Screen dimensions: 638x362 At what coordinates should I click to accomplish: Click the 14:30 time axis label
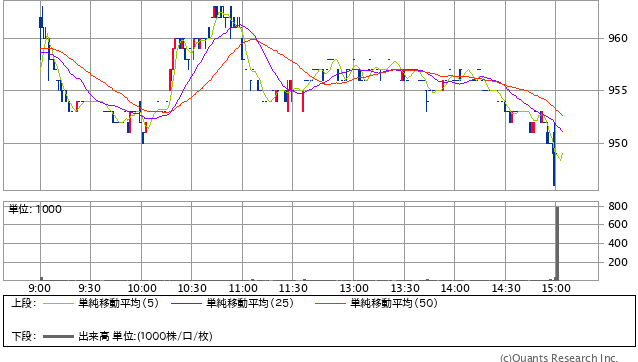506,288
